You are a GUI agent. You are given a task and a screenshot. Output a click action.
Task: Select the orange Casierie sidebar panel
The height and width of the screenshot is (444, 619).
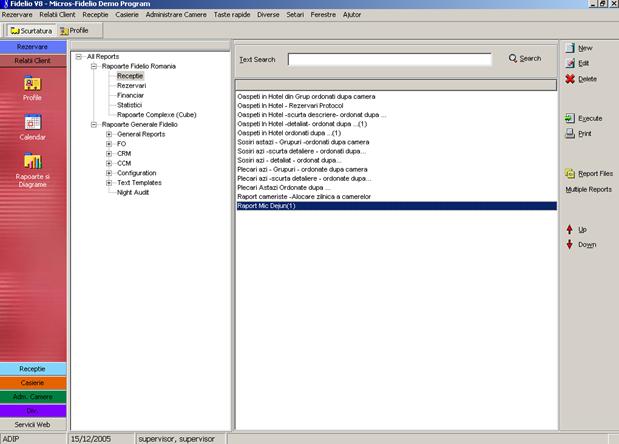33,383
